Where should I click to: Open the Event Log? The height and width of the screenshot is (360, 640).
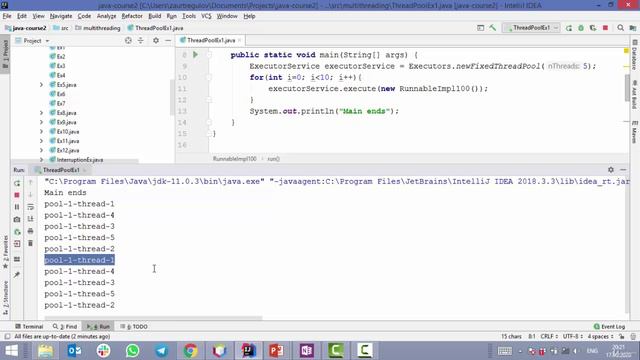(x=609, y=327)
